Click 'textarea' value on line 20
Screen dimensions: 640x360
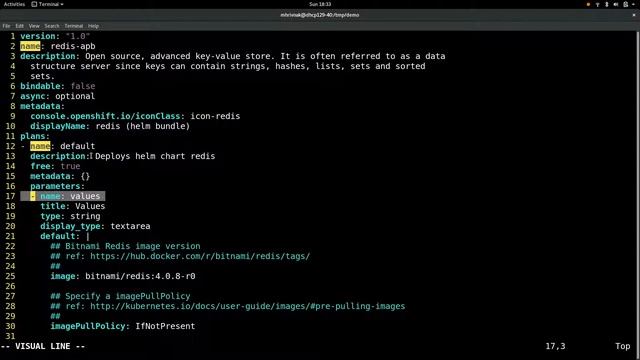(x=130, y=226)
